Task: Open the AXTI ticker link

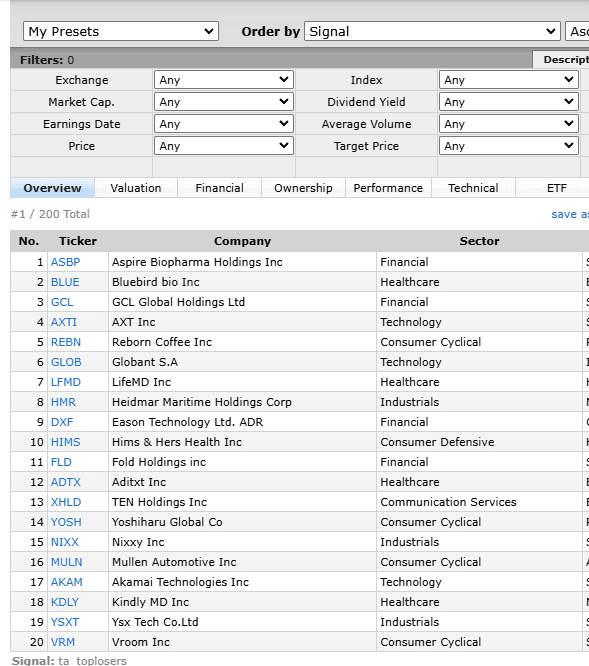Action: click(64, 322)
